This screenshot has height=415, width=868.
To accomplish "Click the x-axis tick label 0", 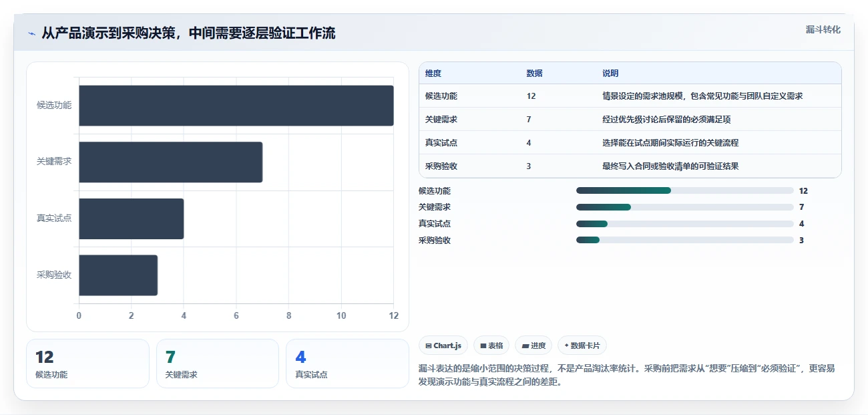I will click(x=79, y=315).
